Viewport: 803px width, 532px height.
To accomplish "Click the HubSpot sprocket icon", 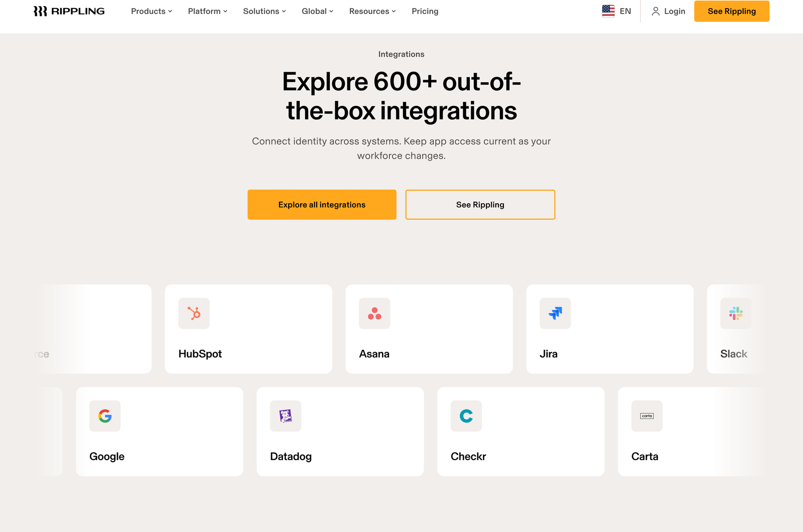I will pos(194,313).
